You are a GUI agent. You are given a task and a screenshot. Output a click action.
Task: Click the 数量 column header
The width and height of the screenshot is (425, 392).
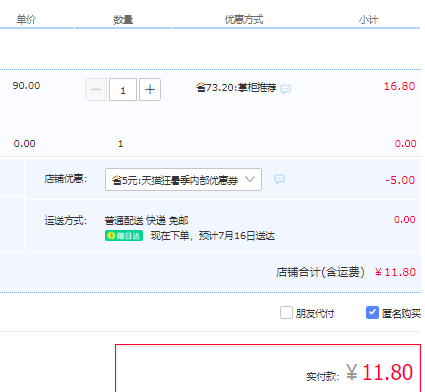coord(123,20)
